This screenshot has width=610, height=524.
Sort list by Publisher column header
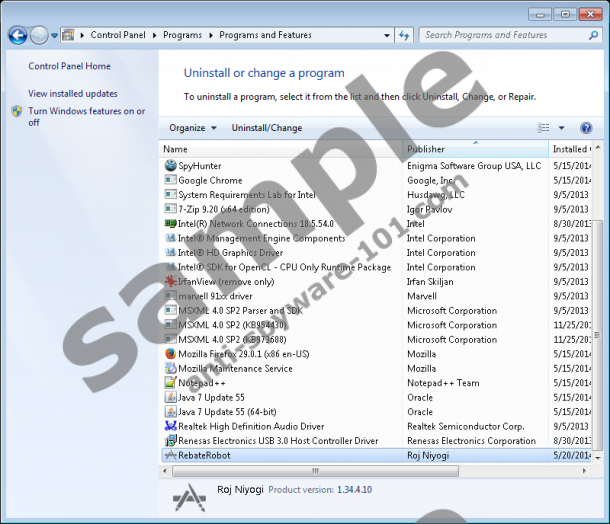pos(425,149)
